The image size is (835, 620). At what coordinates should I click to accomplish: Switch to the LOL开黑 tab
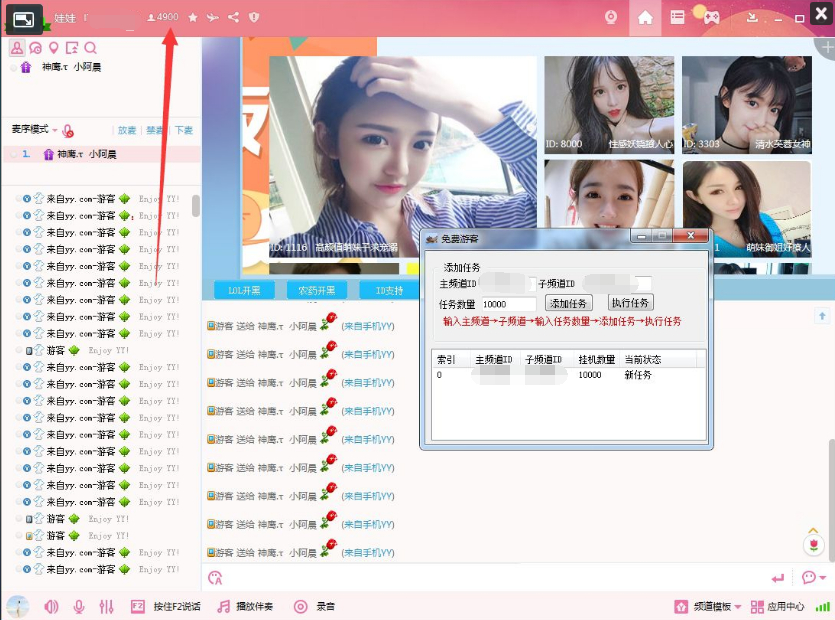click(x=244, y=290)
